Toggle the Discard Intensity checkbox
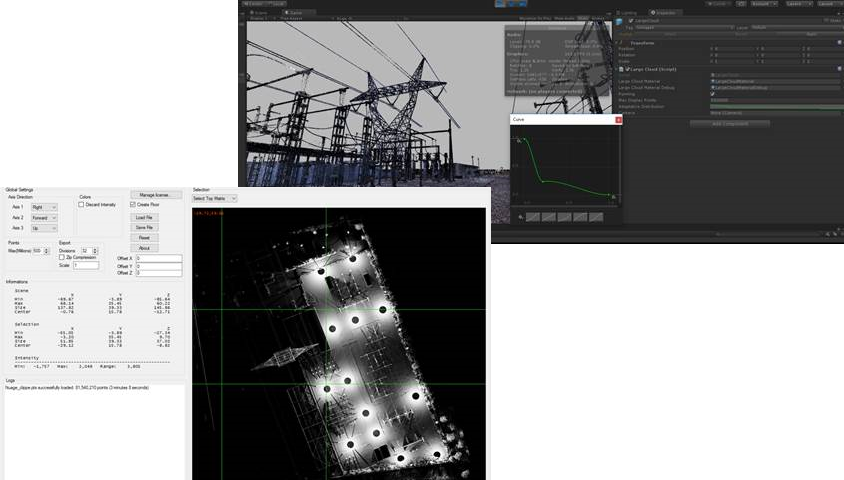The height and width of the screenshot is (480, 844). pos(81,204)
